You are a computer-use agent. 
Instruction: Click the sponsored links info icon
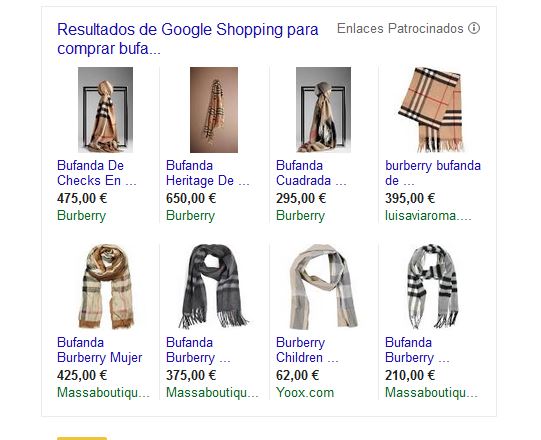click(x=474, y=28)
